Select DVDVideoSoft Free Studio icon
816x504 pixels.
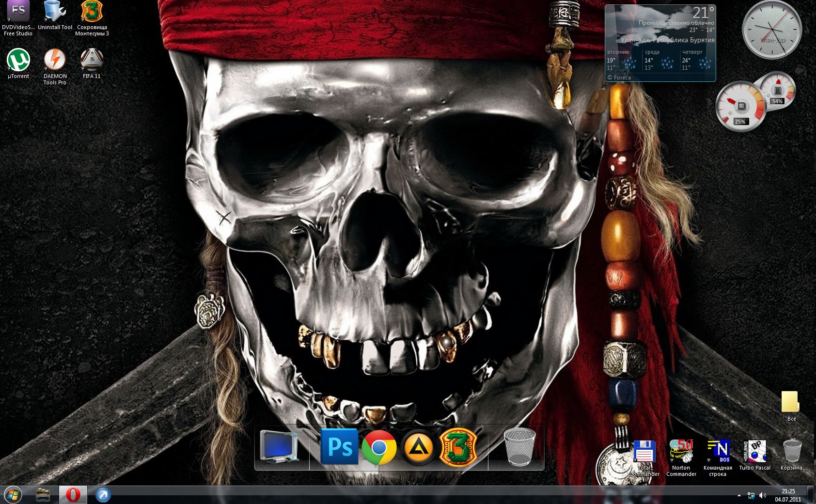[x=18, y=12]
